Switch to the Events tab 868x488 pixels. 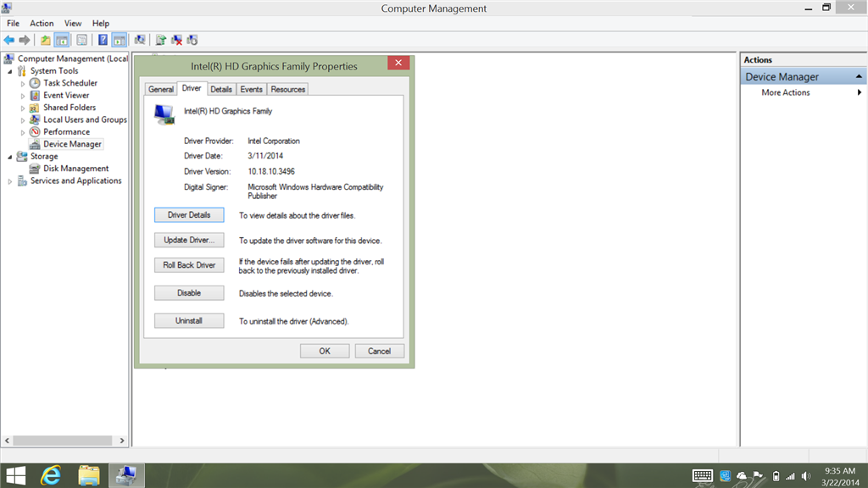pos(251,89)
